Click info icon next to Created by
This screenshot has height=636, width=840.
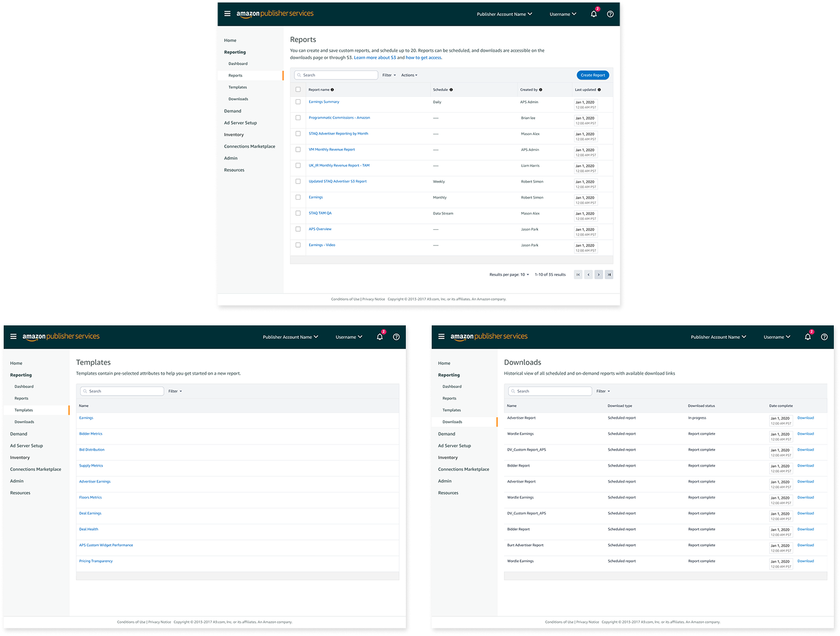coord(541,90)
